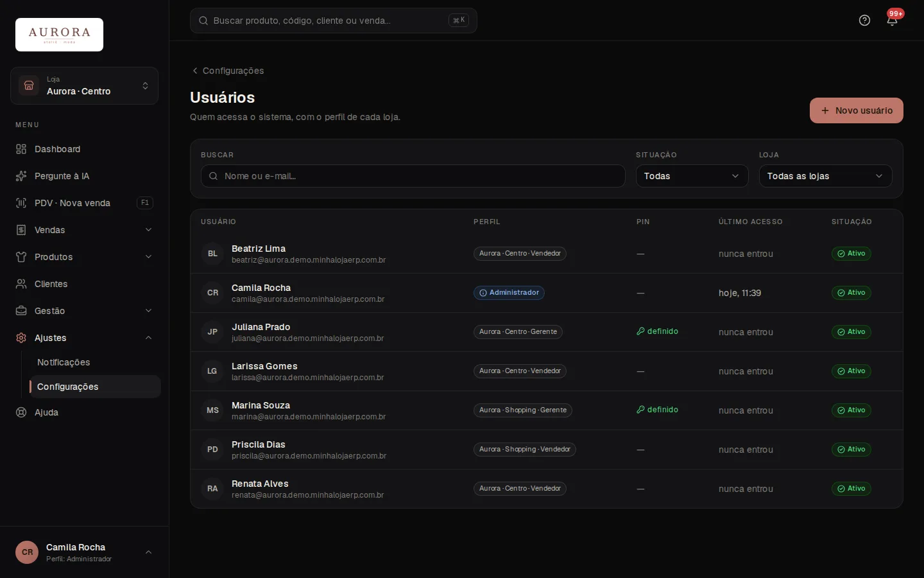The width and height of the screenshot is (924, 578).
Task: Click the Clientes people icon
Action: (21, 284)
